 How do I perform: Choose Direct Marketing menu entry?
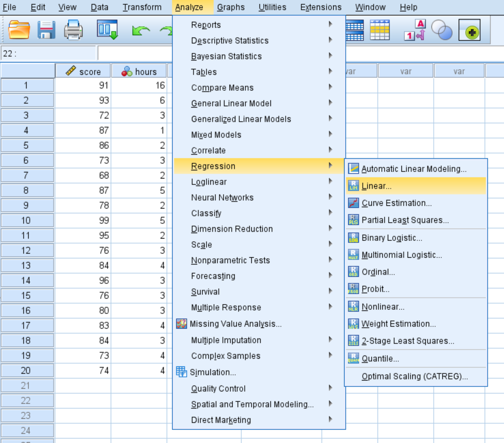pos(259,420)
